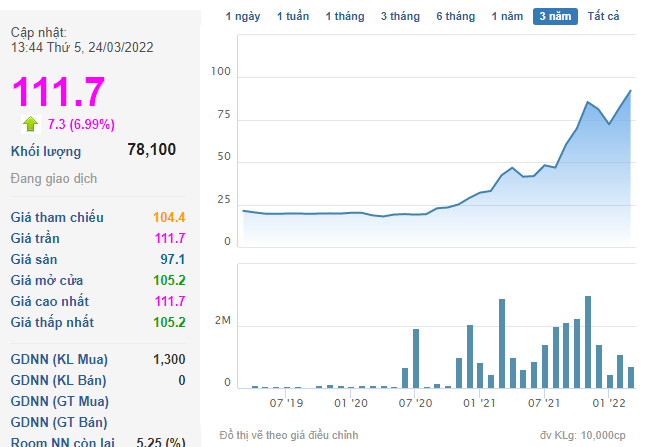Click the "Đang giao dịch" status text
The image size is (649, 447).
pos(54,178)
